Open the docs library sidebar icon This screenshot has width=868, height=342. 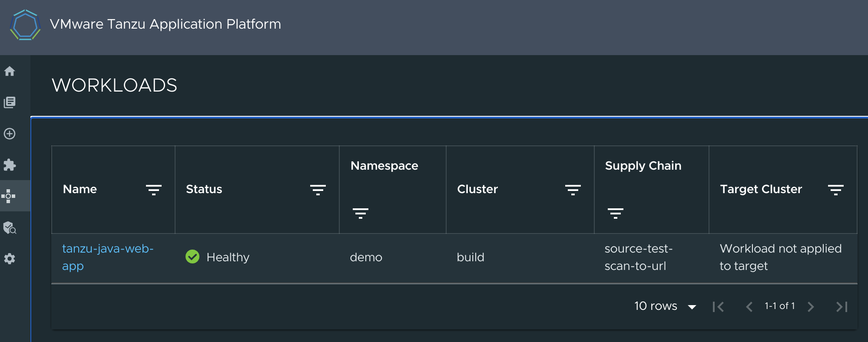[10, 102]
